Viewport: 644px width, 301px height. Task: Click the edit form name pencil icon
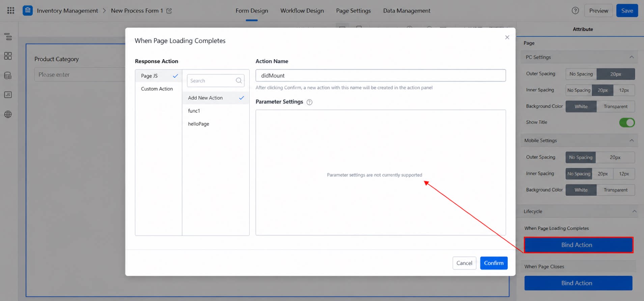[x=169, y=11]
